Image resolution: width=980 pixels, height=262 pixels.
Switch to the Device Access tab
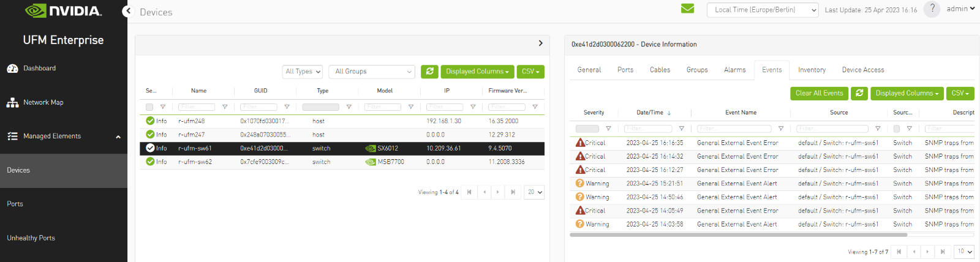863,70
